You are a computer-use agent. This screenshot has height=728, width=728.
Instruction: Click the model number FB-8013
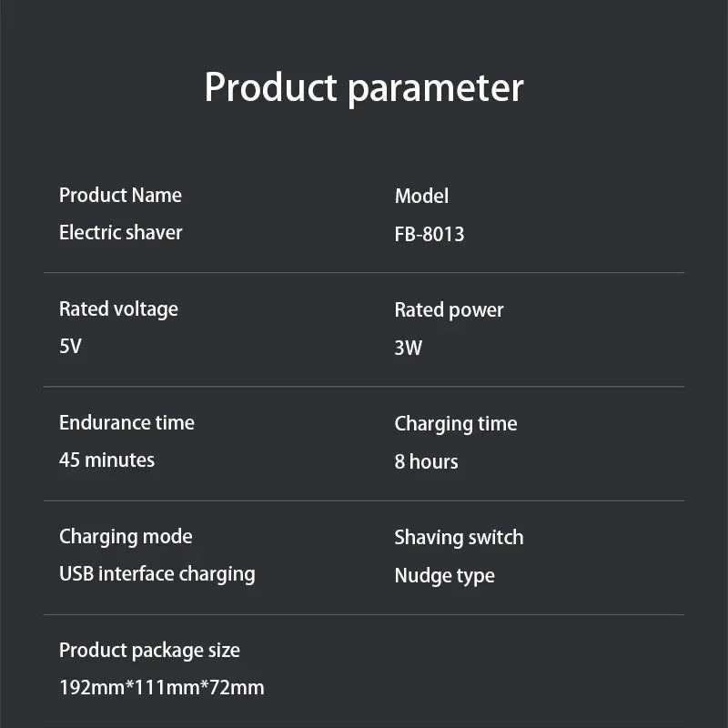430,234
